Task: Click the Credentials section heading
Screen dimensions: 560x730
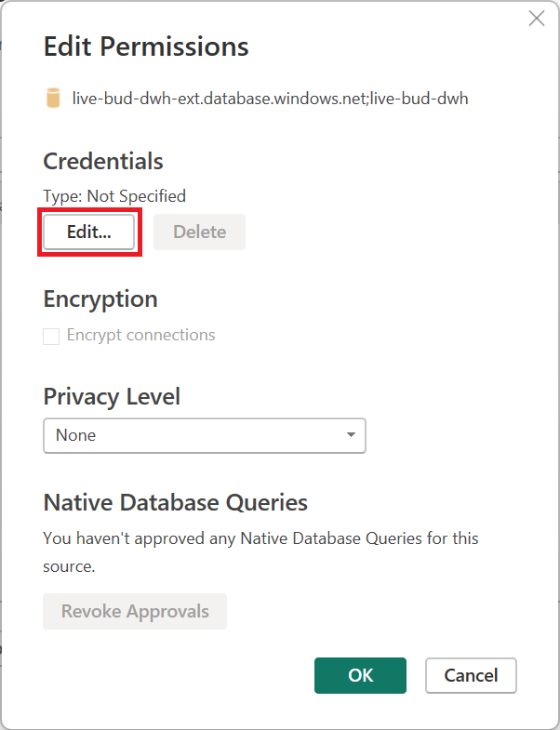Action: [x=103, y=162]
